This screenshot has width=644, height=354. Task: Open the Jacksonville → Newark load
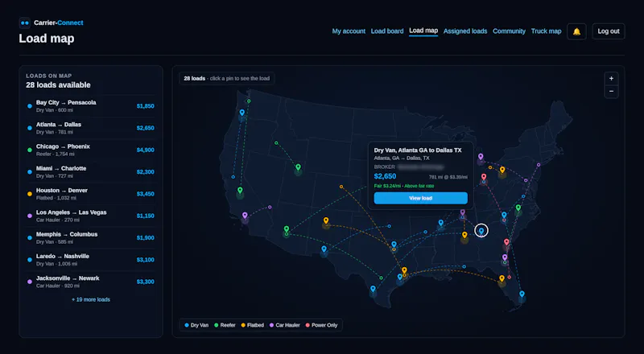91,282
